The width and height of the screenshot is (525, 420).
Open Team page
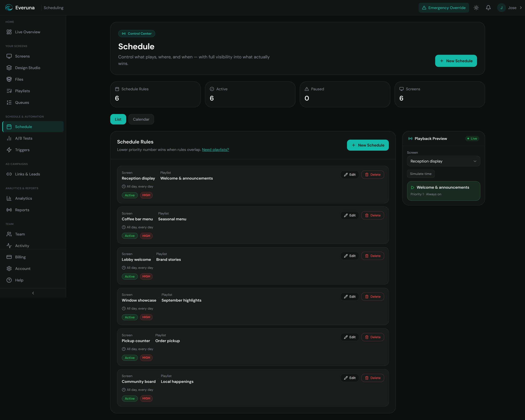[33, 234]
